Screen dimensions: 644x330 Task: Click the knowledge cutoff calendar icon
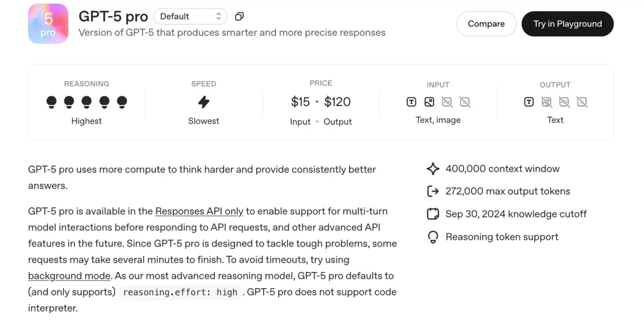pos(433,214)
